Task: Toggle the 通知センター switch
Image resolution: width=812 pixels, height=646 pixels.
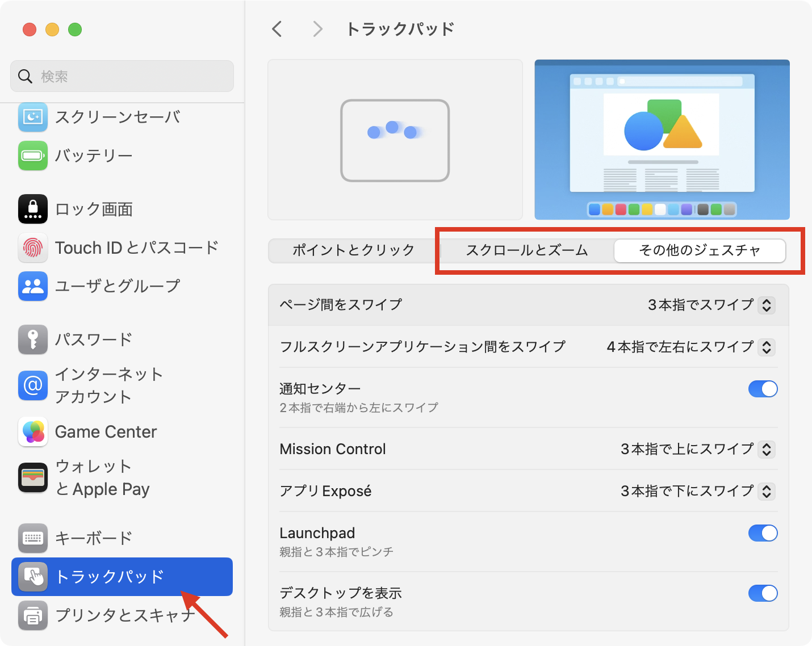Action: point(763,389)
